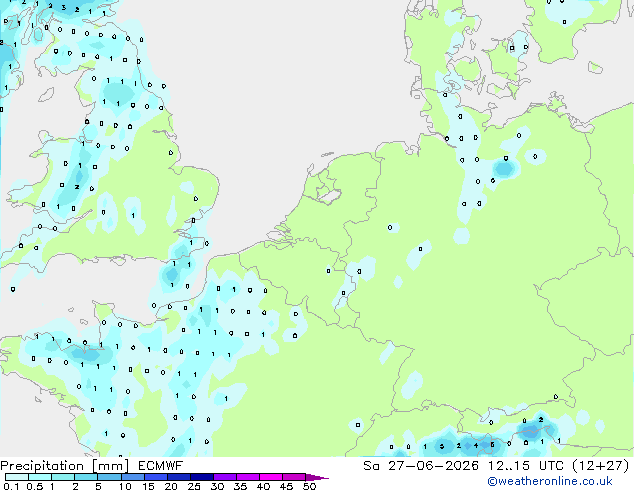Click the '(12+27)' forecast offset text
This screenshot has height=490, width=634.
click(x=601, y=466)
